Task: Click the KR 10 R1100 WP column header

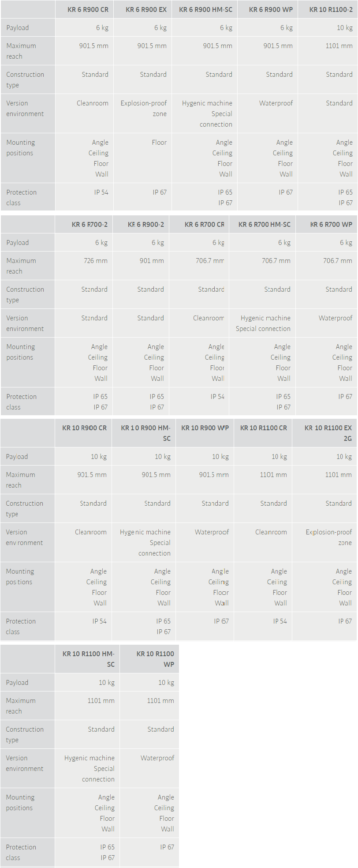Action: tap(155, 659)
